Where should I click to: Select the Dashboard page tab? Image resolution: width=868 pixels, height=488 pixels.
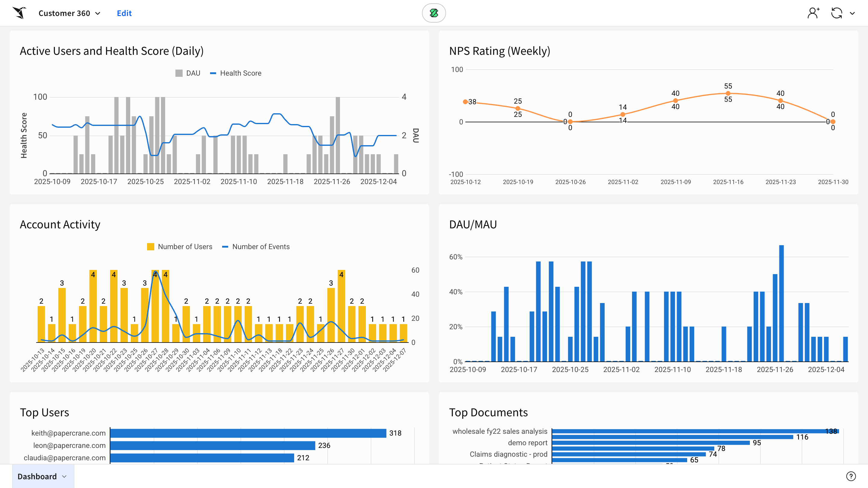pos(37,476)
